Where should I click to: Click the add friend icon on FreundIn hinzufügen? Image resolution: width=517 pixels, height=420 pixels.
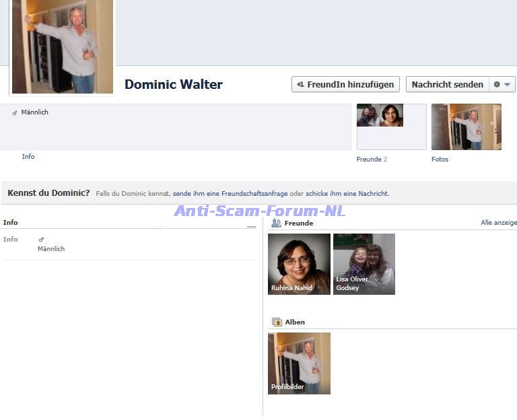(300, 85)
